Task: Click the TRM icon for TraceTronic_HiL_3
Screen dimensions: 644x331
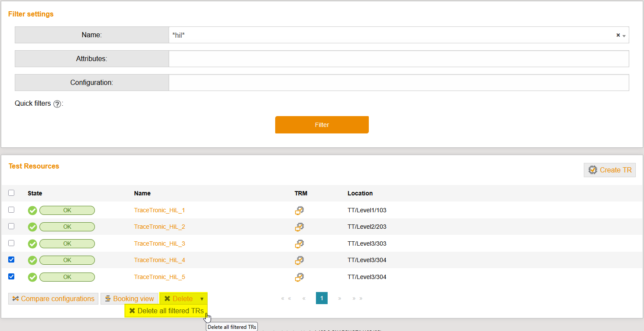Action: [299, 244]
